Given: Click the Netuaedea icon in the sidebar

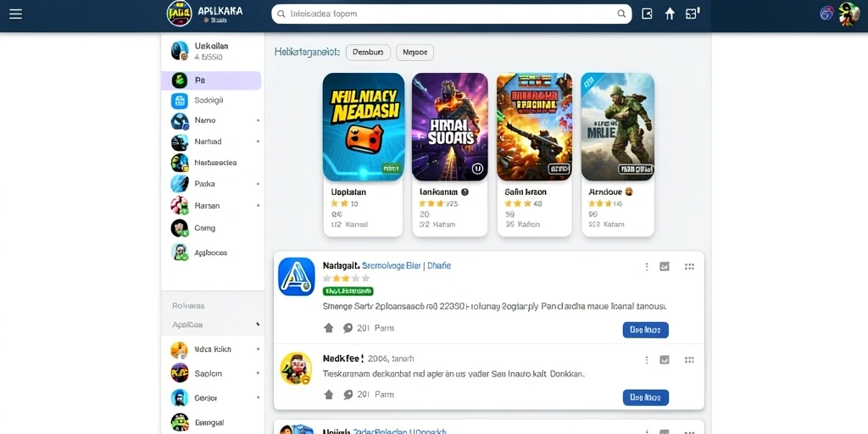Looking at the screenshot, I should tap(180, 163).
